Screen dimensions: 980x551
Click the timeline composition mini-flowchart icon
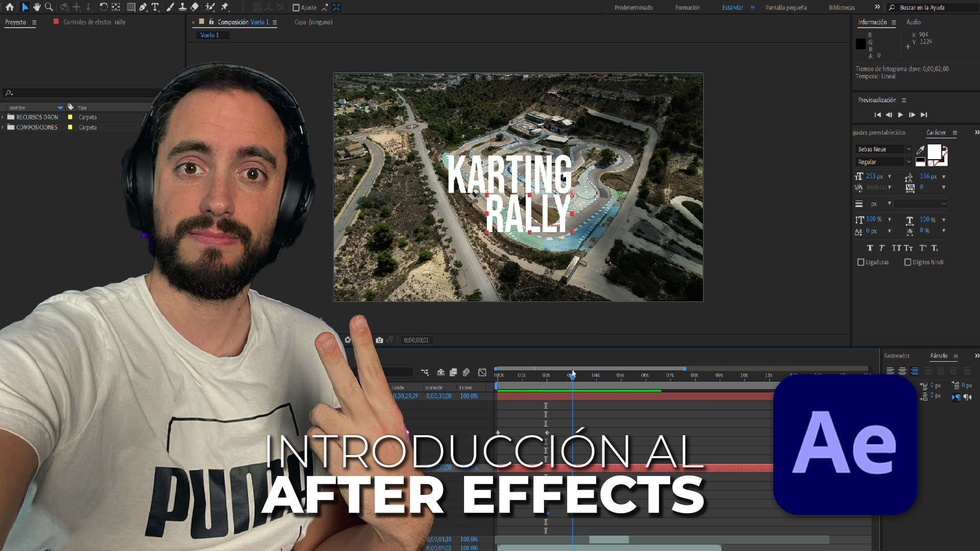425,372
